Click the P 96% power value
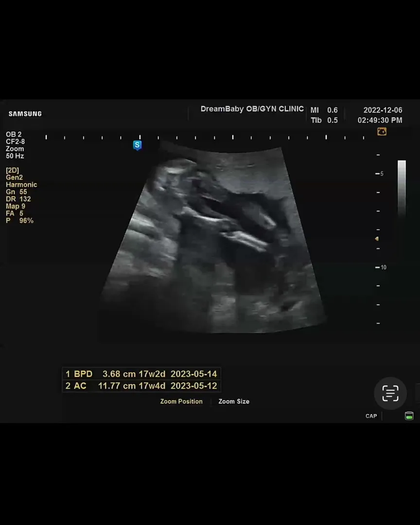 pos(19,221)
